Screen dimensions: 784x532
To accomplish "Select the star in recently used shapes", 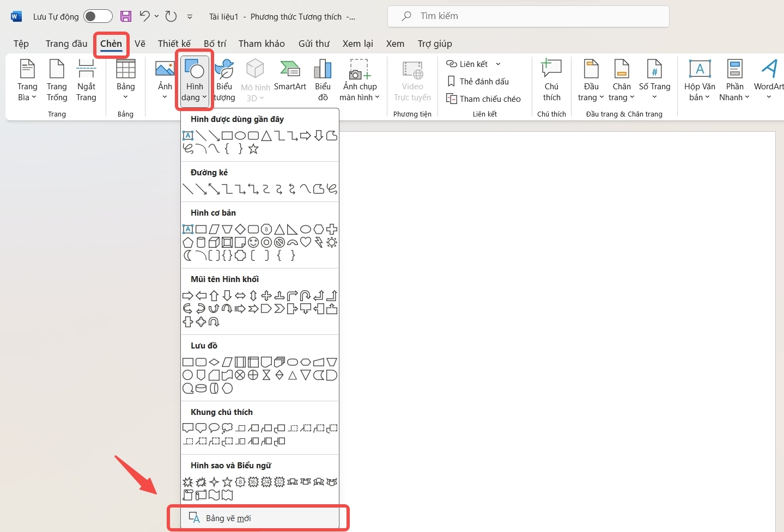I will click(253, 149).
